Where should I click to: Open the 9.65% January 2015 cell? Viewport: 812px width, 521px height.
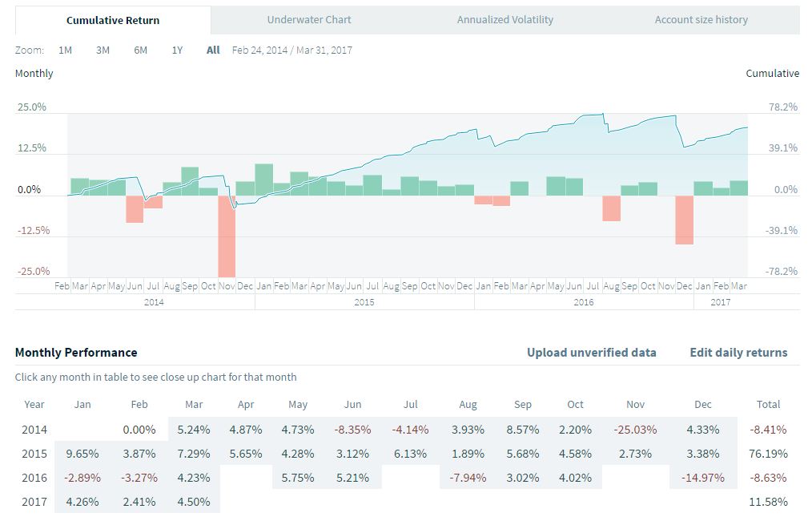[x=82, y=454]
